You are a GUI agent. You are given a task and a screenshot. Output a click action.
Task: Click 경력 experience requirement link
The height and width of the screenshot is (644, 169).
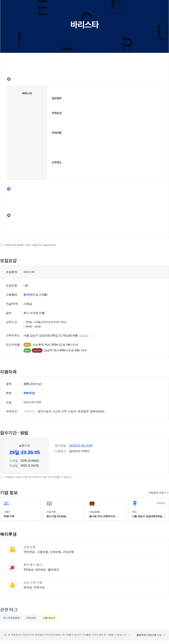(26, 384)
